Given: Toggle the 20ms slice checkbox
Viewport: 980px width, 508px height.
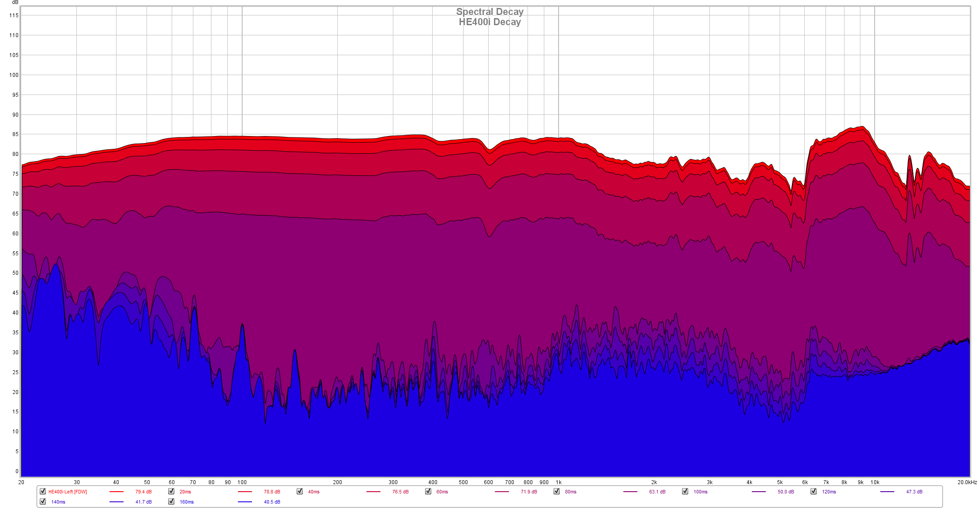Looking at the screenshot, I should coord(171,491).
